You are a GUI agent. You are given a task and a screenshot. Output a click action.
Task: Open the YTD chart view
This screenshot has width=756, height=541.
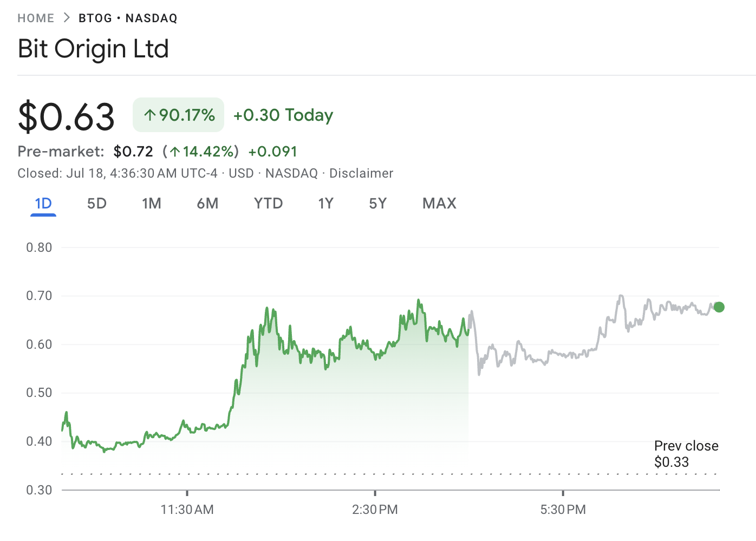pos(268,203)
